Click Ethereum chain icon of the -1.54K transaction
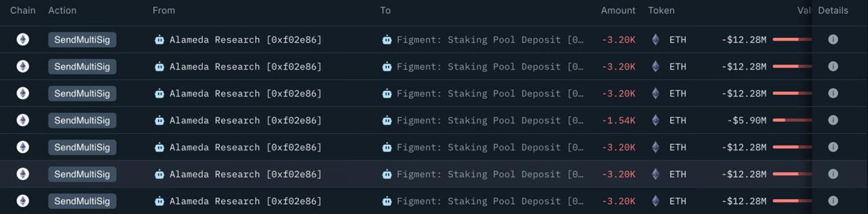Viewport: 868px width, 214px height. (23, 120)
